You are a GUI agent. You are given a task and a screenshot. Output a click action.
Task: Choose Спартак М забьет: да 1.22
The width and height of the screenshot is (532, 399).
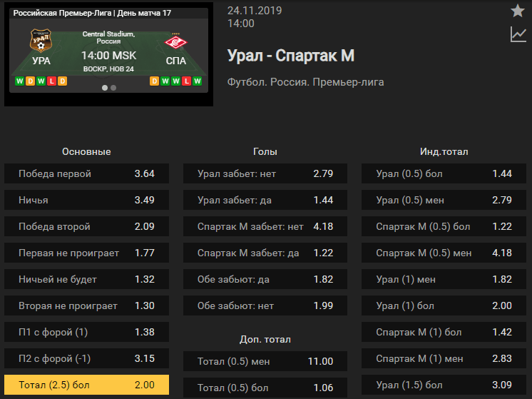tap(265, 253)
